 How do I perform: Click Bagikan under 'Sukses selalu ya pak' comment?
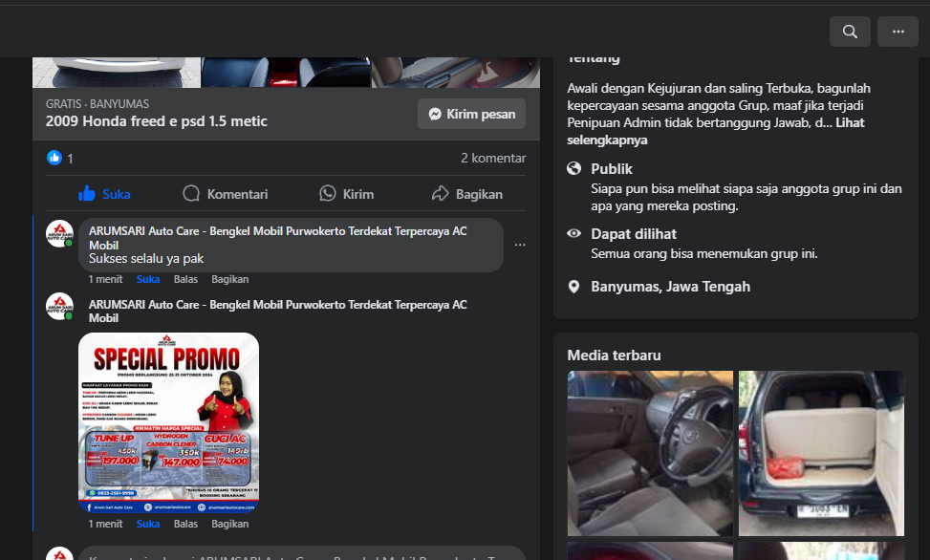point(230,279)
